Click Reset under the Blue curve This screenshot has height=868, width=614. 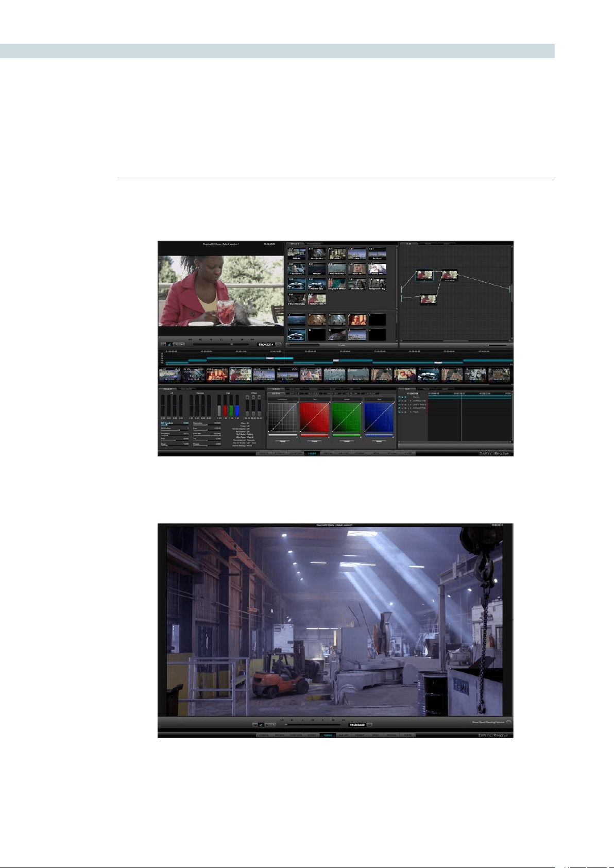point(379,441)
